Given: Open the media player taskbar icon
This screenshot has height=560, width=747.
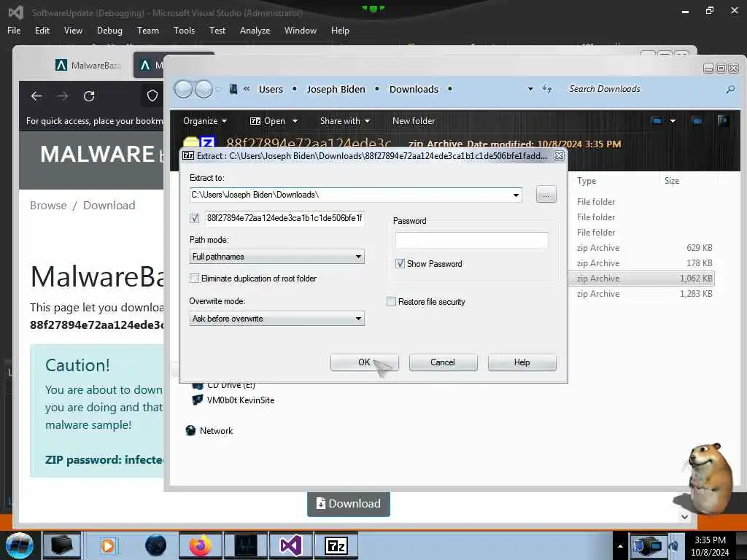Looking at the screenshot, I should click(108, 545).
